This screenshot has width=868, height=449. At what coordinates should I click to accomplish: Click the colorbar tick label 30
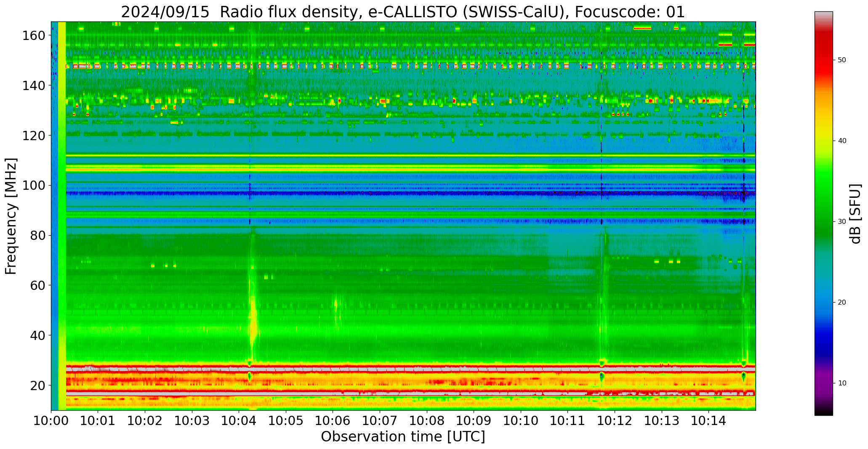click(841, 222)
